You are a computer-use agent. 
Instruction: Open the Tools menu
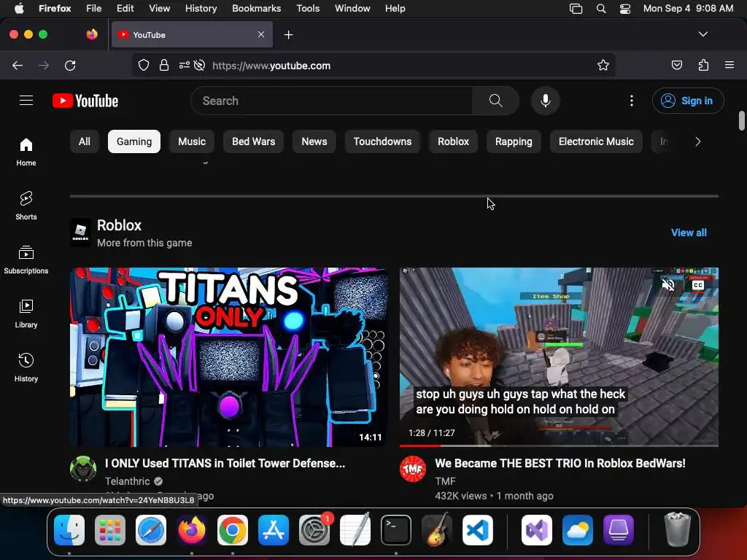[x=308, y=9]
